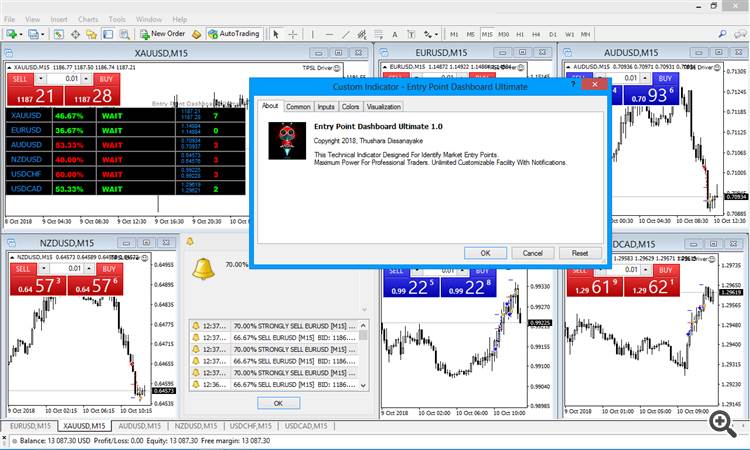
Task: Open the File menu
Action: pyautogui.click(x=10, y=20)
